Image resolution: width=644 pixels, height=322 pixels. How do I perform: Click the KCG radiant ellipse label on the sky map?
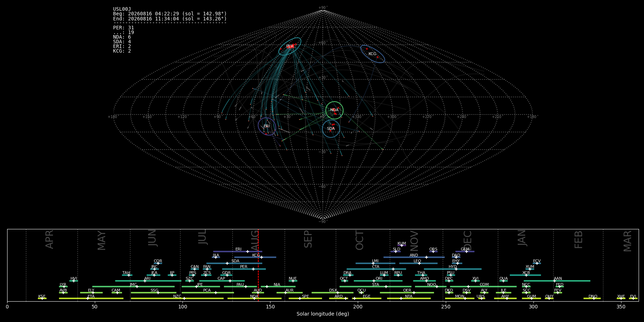click(372, 54)
